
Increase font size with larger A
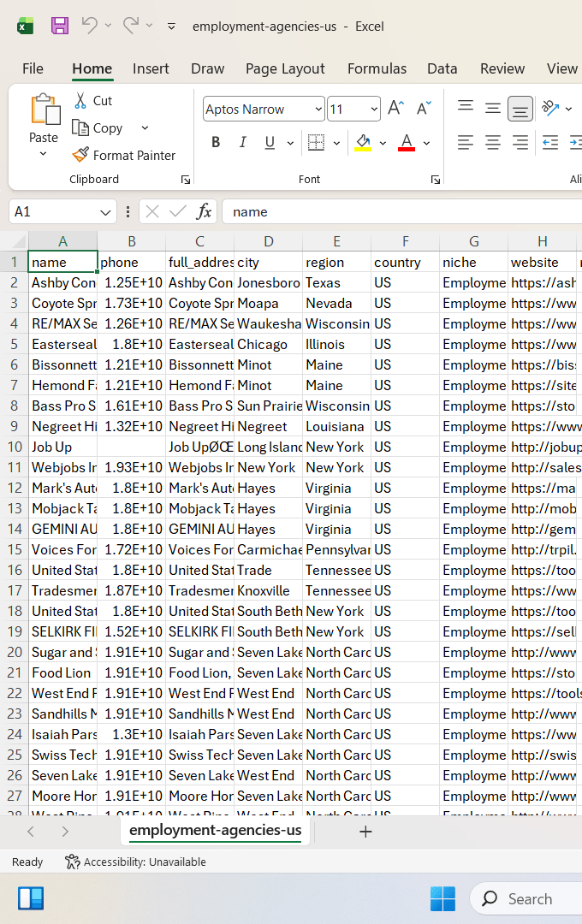pos(395,109)
